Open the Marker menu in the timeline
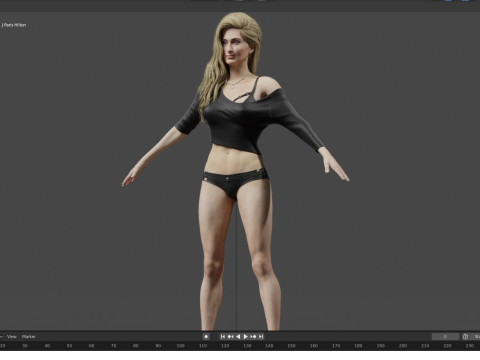This screenshot has width=480, height=360. [28, 337]
